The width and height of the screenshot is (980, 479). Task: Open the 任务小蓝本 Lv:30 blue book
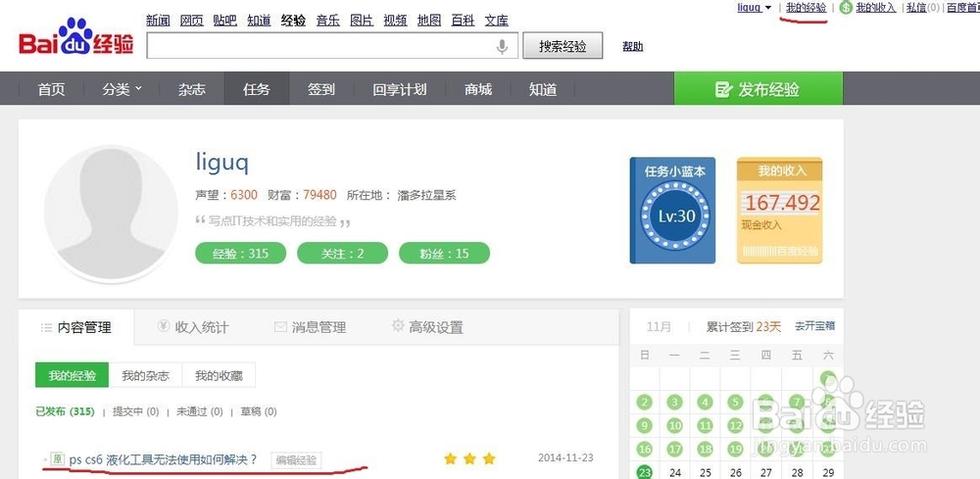click(x=672, y=210)
